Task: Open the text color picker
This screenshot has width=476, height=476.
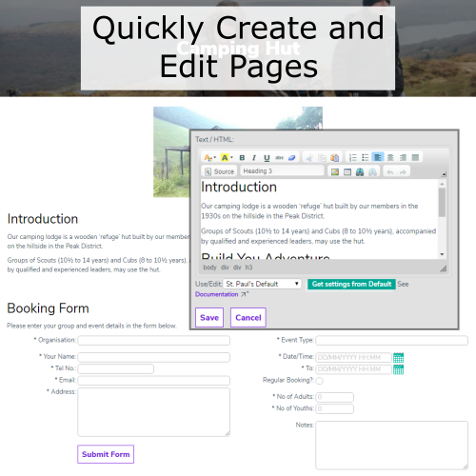Action: tap(209, 157)
